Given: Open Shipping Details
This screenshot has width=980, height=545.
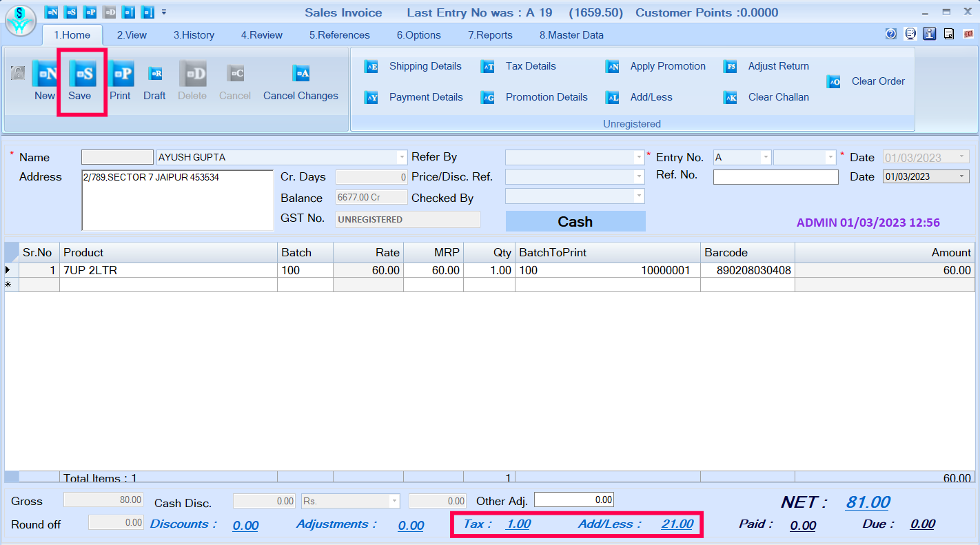Looking at the screenshot, I should [x=413, y=66].
